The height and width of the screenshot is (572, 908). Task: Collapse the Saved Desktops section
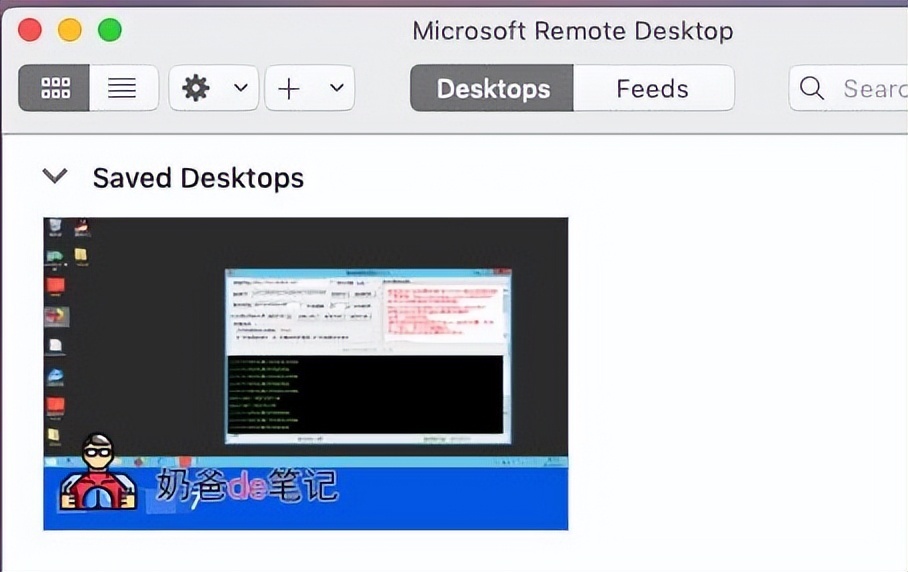pos(55,175)
